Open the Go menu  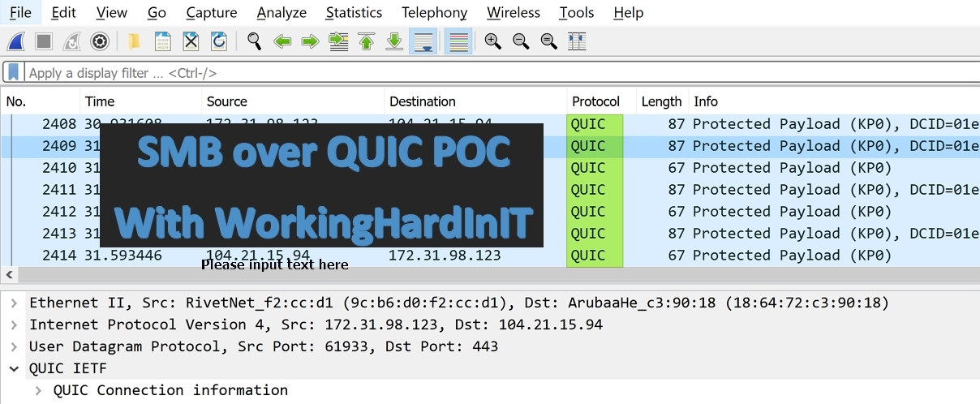157,12
